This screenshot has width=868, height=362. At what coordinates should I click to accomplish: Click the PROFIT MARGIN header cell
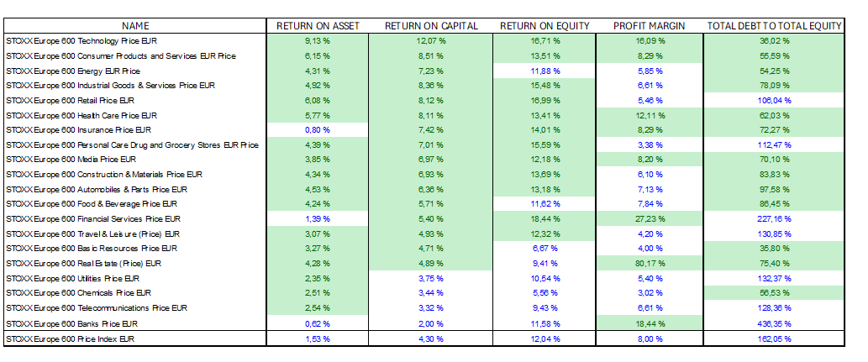(649, 26)
